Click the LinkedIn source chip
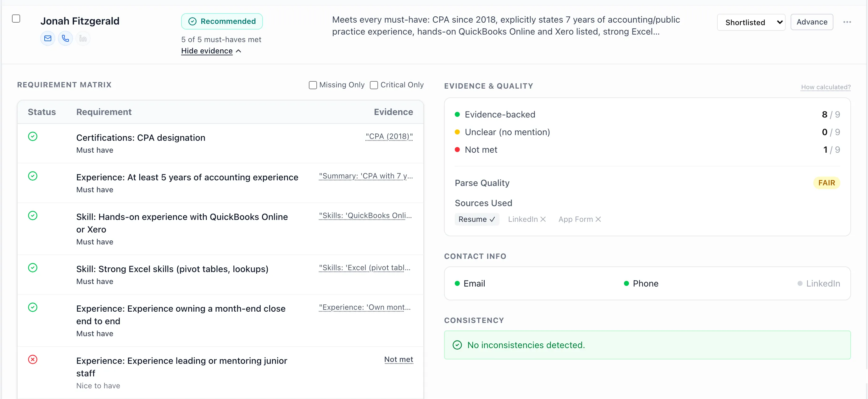This screenshot has width=868, height=399. pos(527,219)
